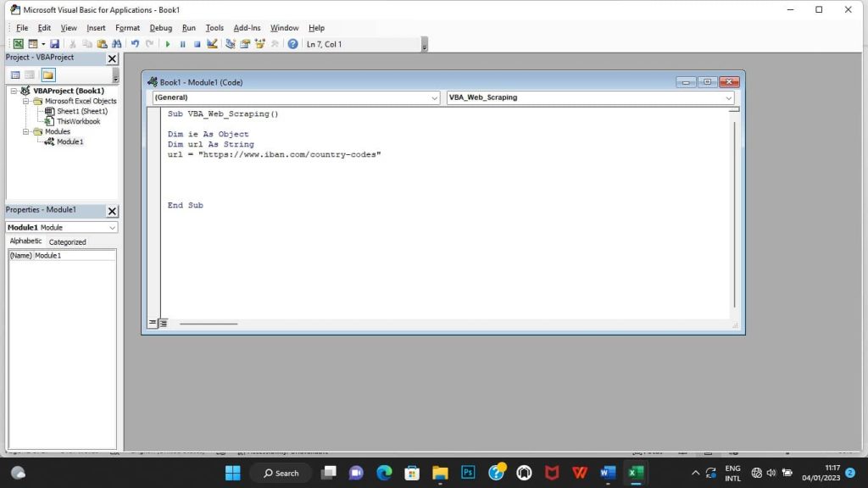Screen dimensions: 868x488
Task: Run the macro with the green play icon
Action: point(167,44)
